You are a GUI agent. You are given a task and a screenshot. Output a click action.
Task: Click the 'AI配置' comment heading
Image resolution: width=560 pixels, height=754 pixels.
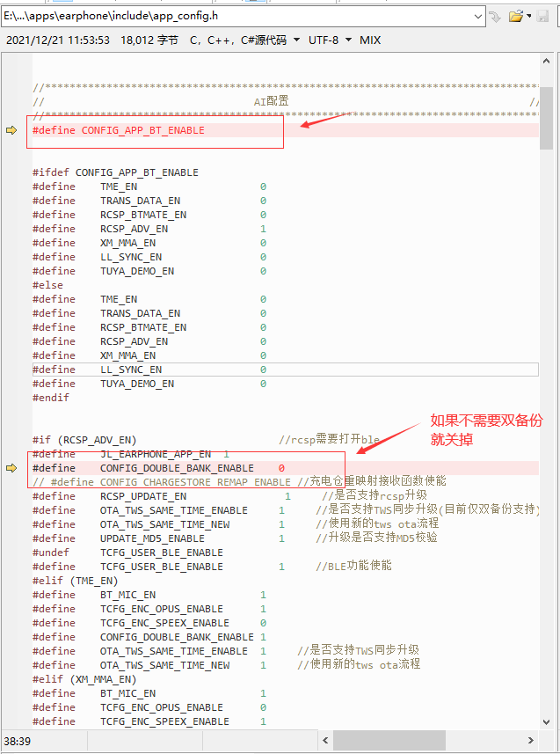[271, 101]
